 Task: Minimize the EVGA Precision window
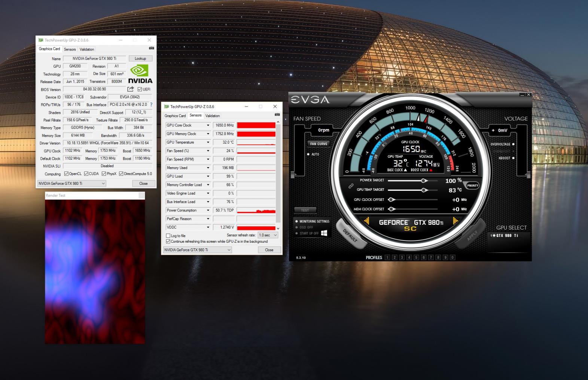point(522,95)
